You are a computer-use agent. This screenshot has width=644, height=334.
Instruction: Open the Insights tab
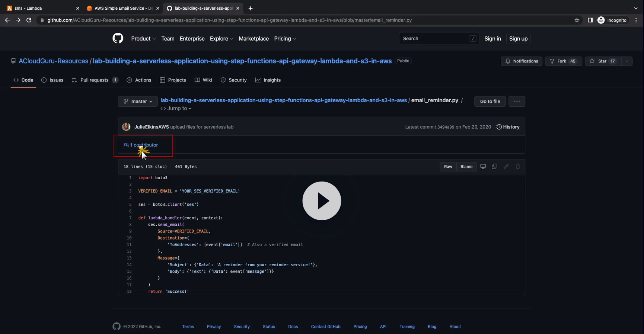pyautogui.click(x=268, y=80)
